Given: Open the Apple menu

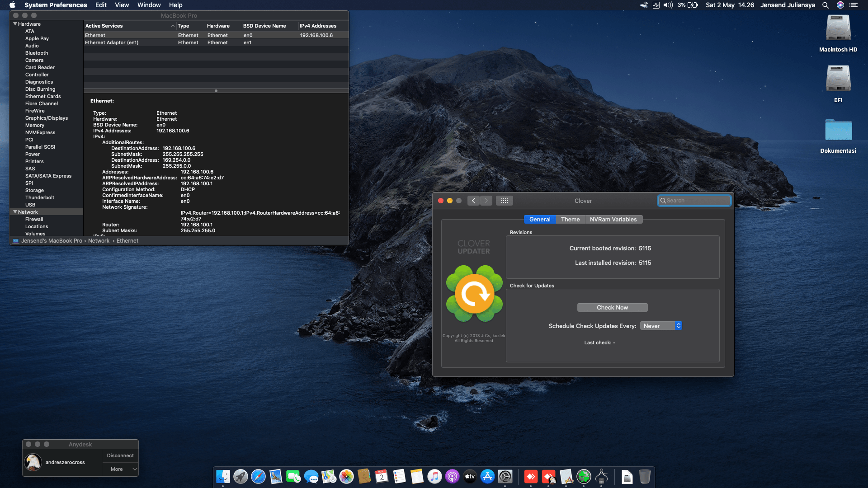Looking at the screenshot, I should pos(12,5).
